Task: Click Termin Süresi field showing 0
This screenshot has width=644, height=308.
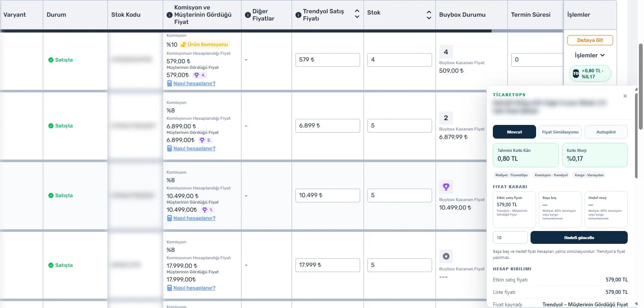Action: [537, 60]
